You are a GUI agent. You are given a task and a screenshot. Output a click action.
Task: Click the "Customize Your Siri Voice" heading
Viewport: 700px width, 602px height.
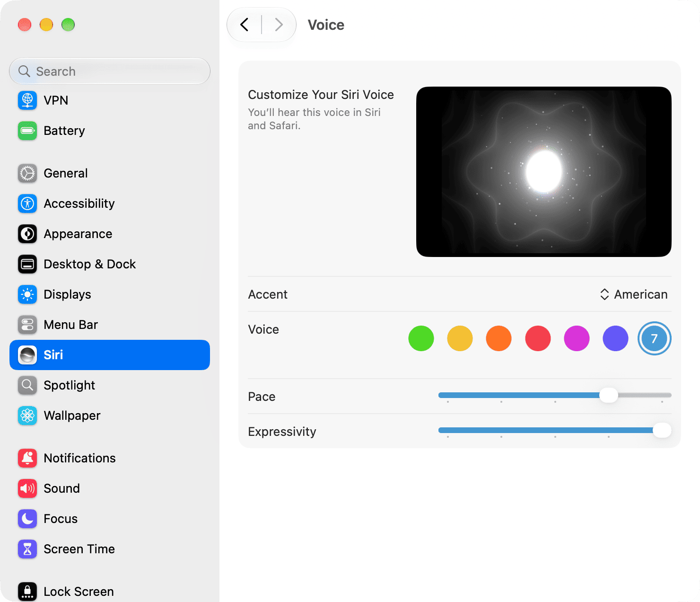tap(321, 95)
